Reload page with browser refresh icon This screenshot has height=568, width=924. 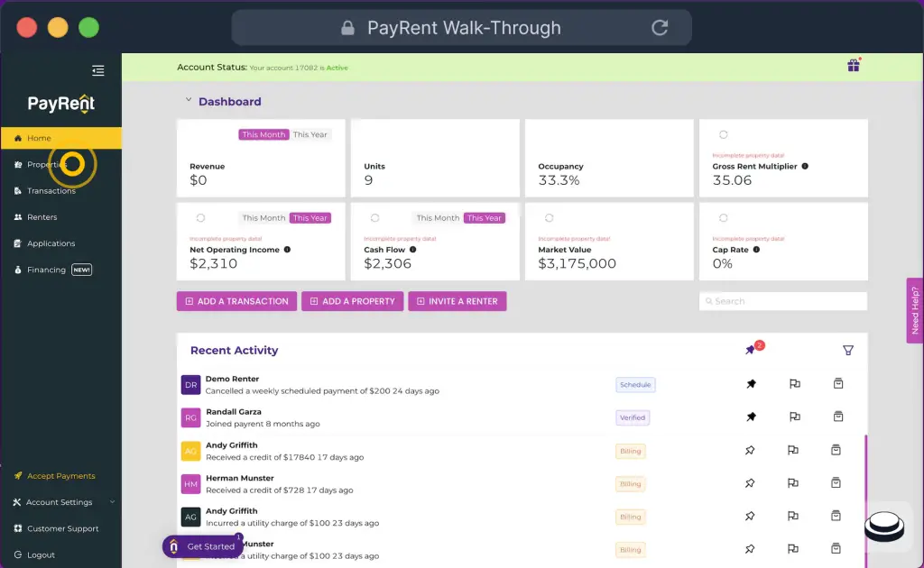[660, 28]
